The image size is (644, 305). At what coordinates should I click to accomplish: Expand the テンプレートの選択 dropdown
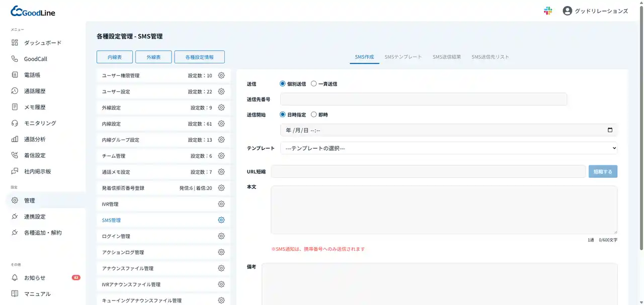(x=448, y=148)
